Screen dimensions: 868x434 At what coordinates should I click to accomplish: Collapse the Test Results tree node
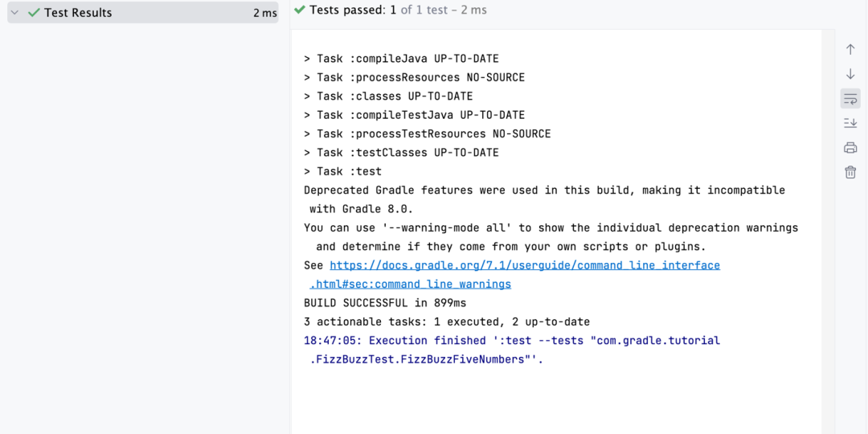15,13
